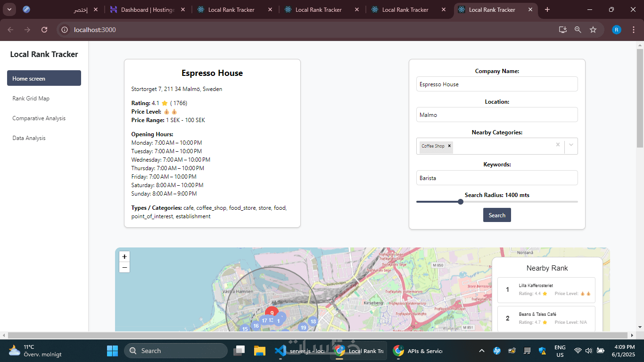
Task: Open Beans & Tales Café rank card
Action: coord(546,319)
